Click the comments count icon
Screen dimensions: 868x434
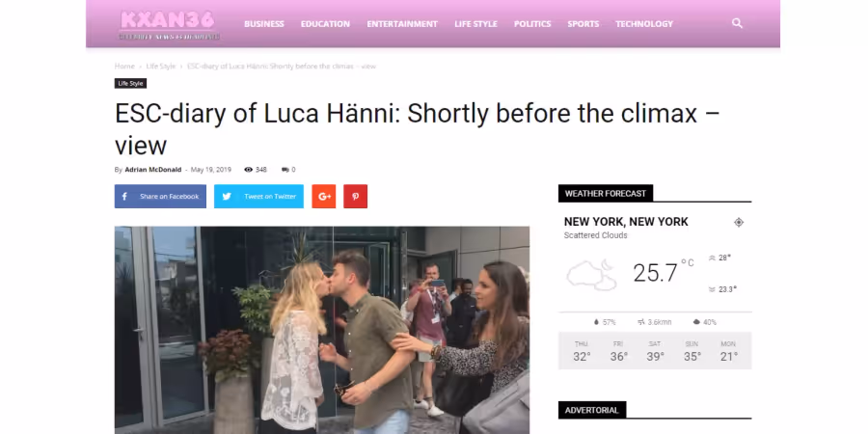click(x=285, y=170)
